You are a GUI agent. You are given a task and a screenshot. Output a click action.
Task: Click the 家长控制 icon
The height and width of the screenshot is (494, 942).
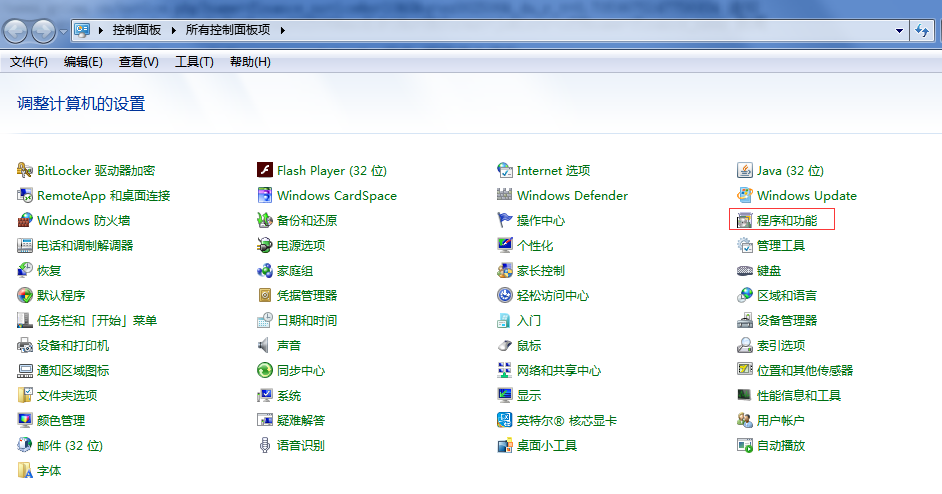coord(505,270)
